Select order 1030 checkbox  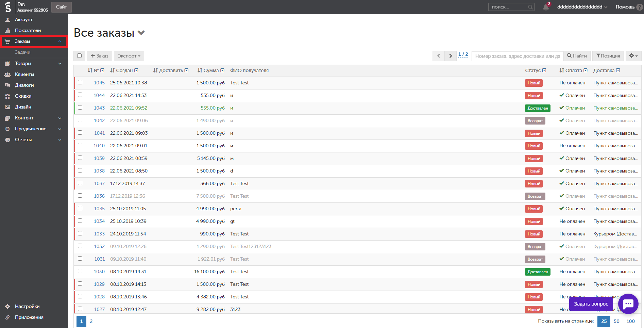click(x=80, y=271)
